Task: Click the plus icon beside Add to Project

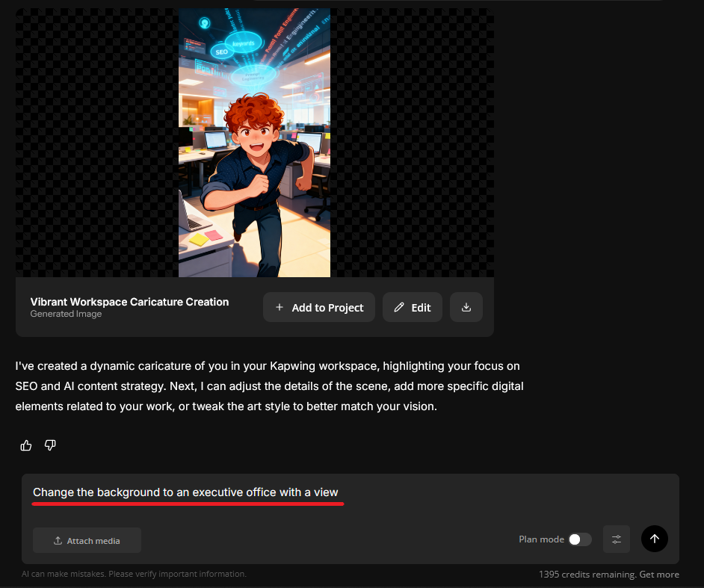Action: pos(280,307)
